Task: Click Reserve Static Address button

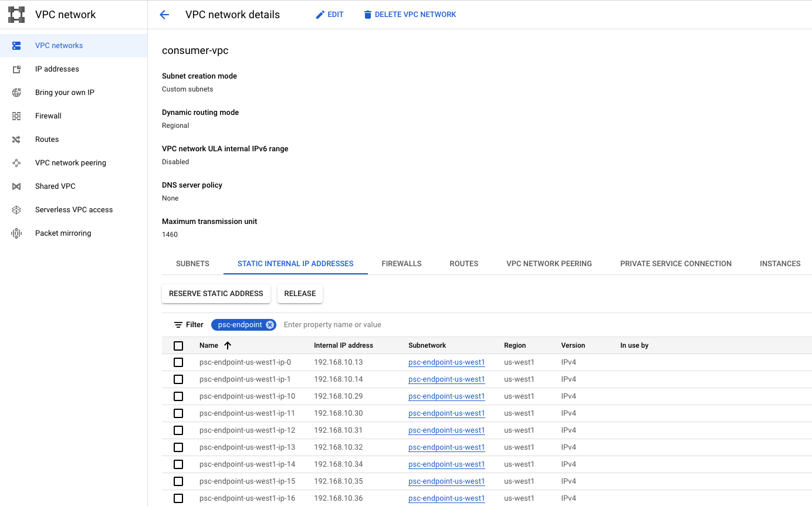Action: click(216, 294)
